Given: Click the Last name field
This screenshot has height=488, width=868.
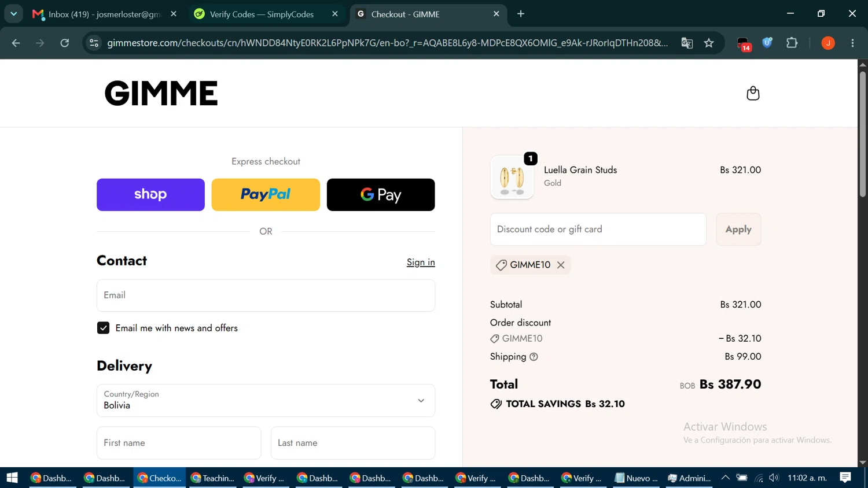Looking at the screenshot, I should [x=353, y=443].
